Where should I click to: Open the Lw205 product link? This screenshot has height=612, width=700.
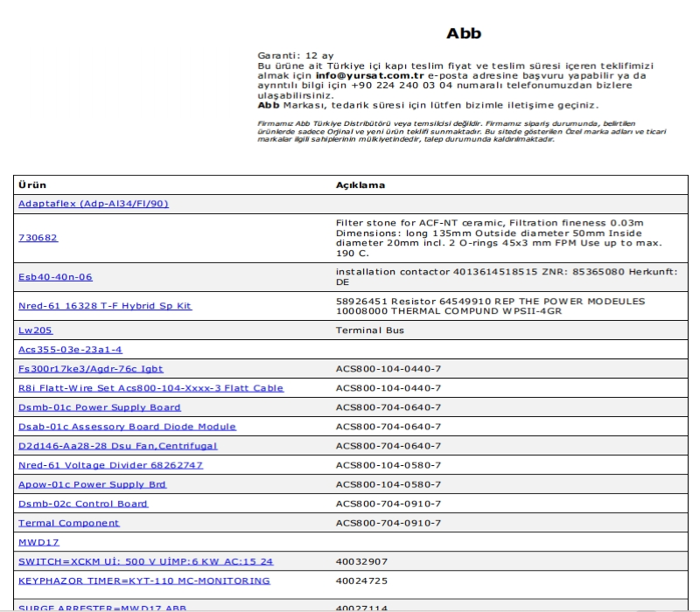pos(35,330)
